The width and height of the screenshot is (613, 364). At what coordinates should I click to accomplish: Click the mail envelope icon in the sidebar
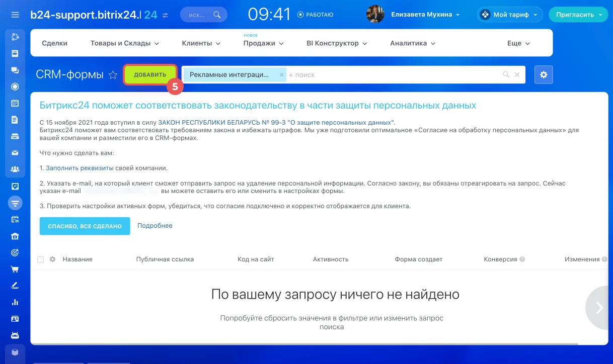click(x=15, y=153)
